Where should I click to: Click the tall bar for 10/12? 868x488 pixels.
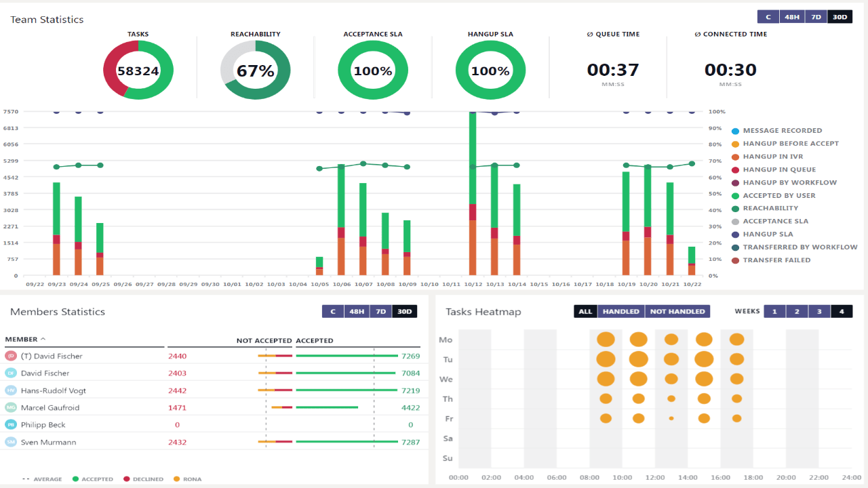[473, 194]
